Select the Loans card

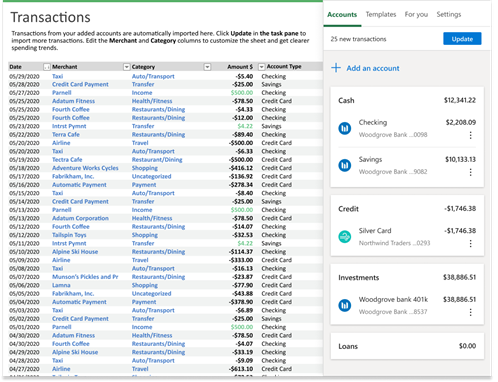coord(407,346)
